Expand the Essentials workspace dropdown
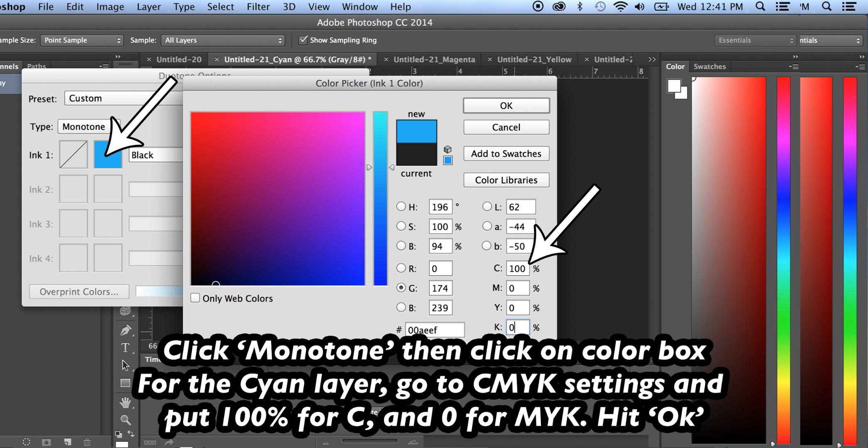 [x=755, y=40]
